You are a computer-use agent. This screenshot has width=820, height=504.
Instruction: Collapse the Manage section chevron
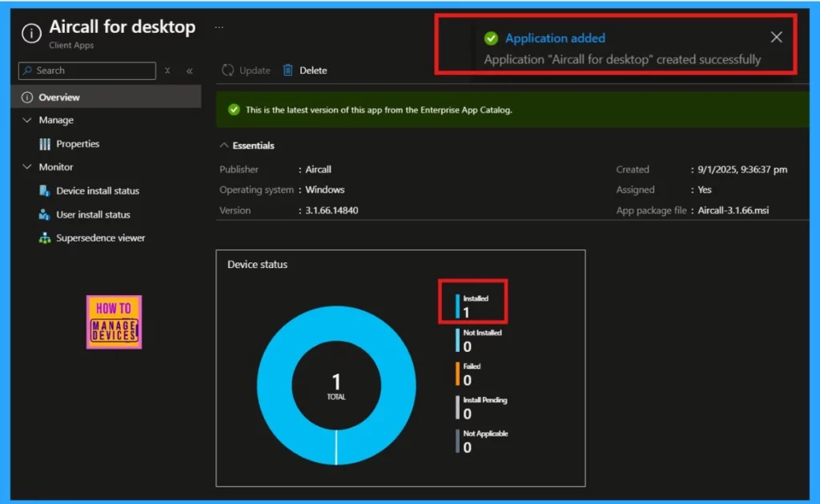click(27, 120)
